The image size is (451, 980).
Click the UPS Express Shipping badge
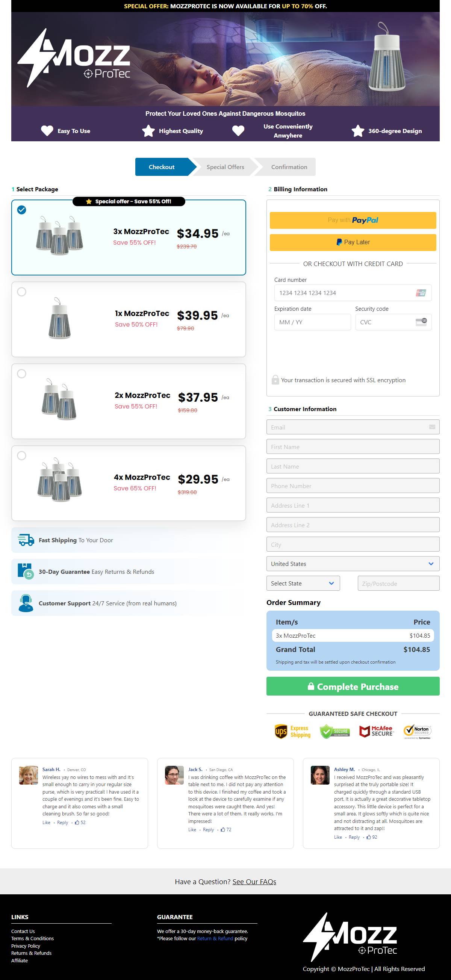(293, 731)
